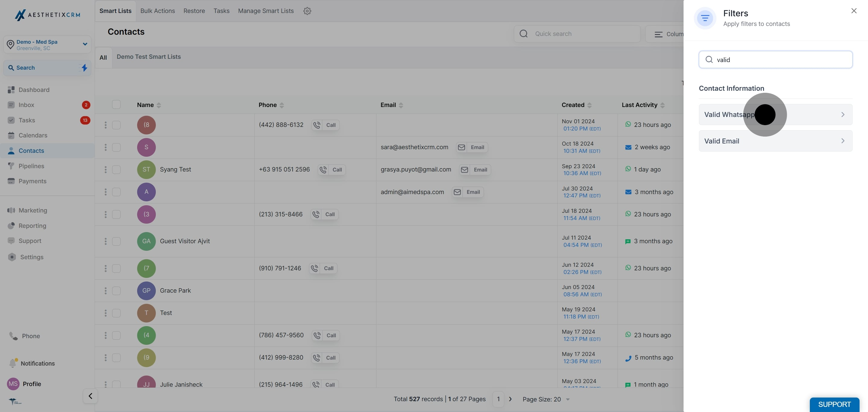Open Notifications bell in sidebar
This screenshot has height=412, width=868.
point(13,363)
